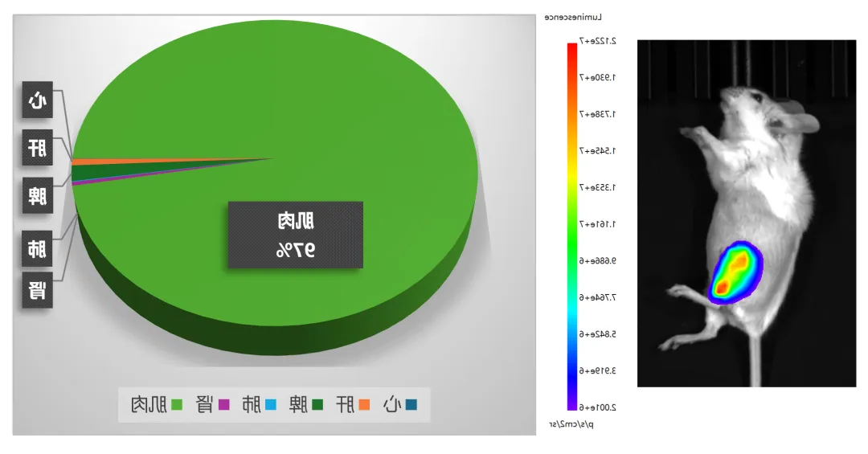Click the Luminescence color bar title
This screenshot has height=454, width=868.
tap(572, 17)
